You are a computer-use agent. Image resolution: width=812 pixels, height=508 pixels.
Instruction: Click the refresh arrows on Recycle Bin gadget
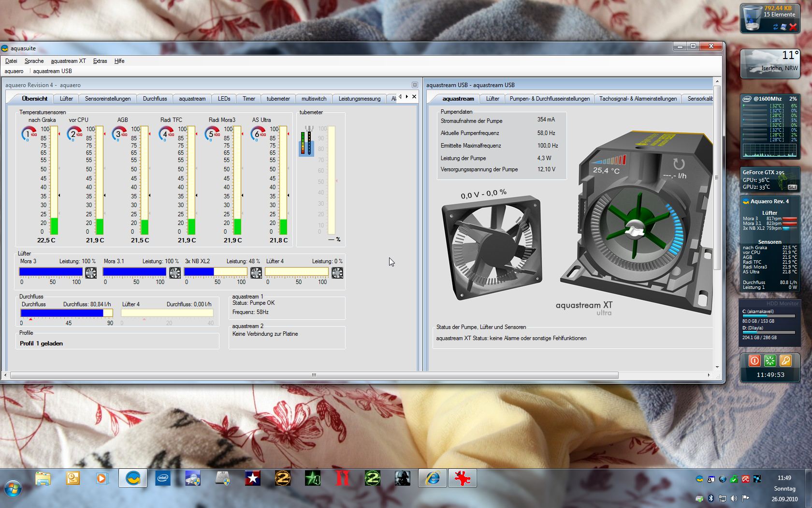[x=776, y=27]
